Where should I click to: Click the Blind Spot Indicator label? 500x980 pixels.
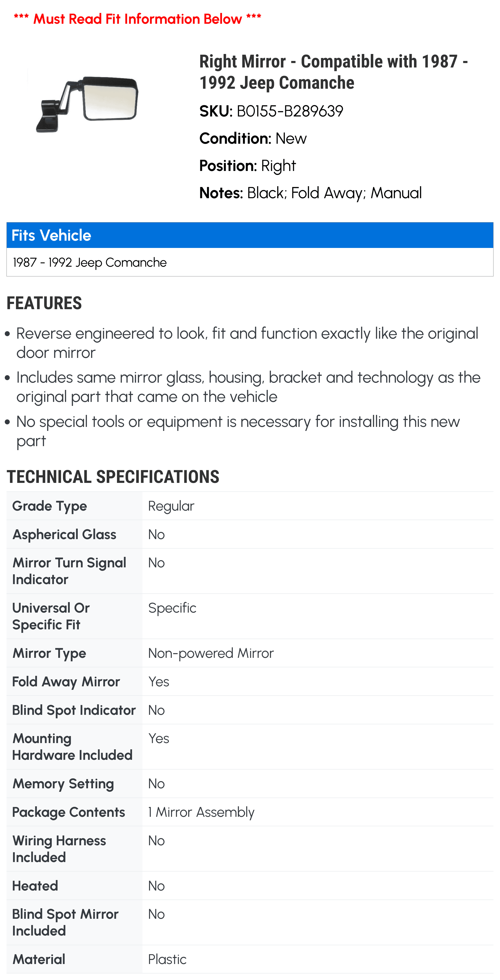click(74, 710)
